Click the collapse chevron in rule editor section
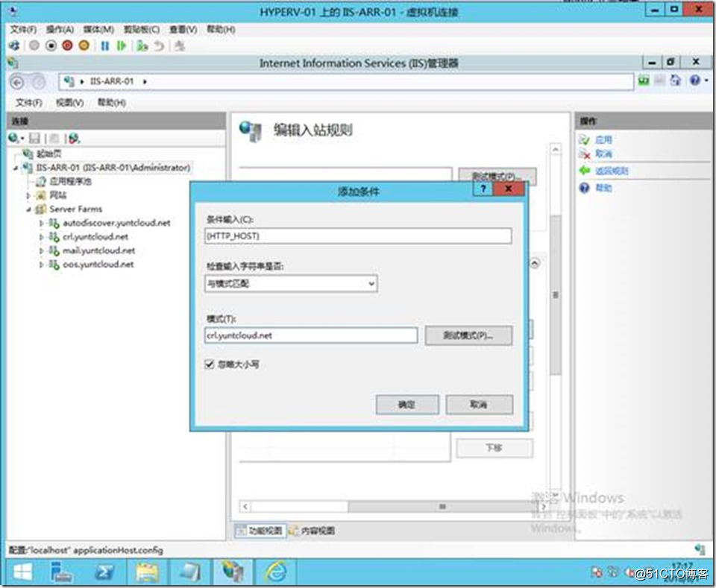 coord(536,263)
